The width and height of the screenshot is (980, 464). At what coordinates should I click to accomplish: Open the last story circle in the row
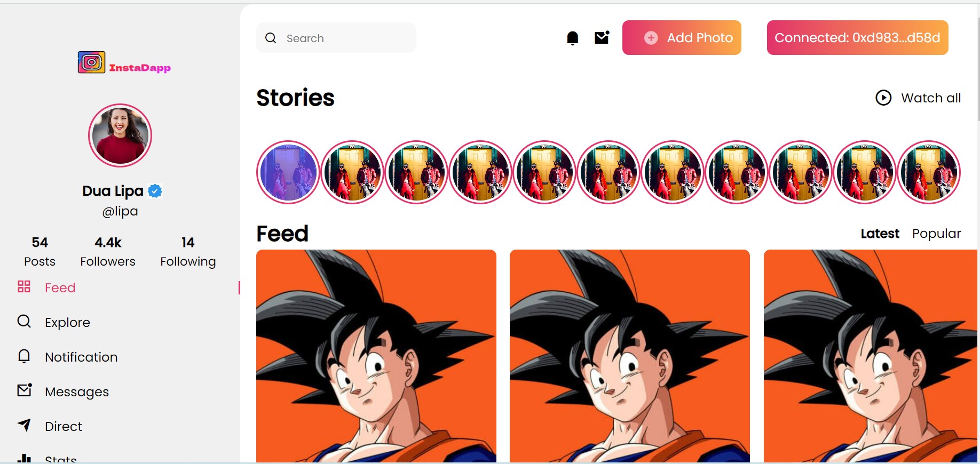point(929,172)
